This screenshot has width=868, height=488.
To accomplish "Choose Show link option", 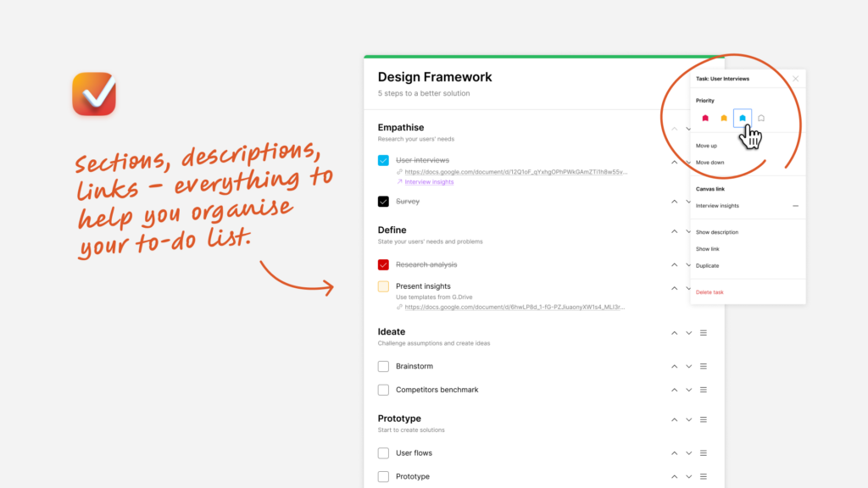I will (x=708, y=248).
